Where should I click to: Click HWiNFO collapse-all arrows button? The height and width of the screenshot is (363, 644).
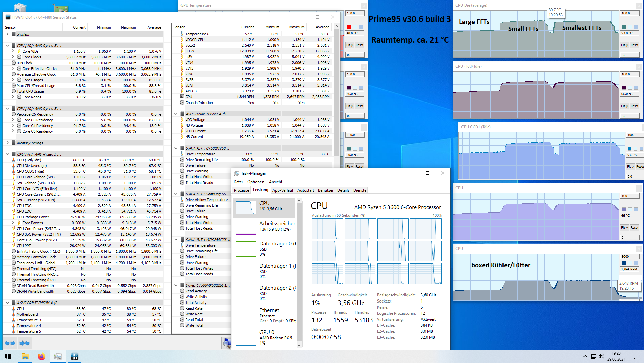(25, 343)
